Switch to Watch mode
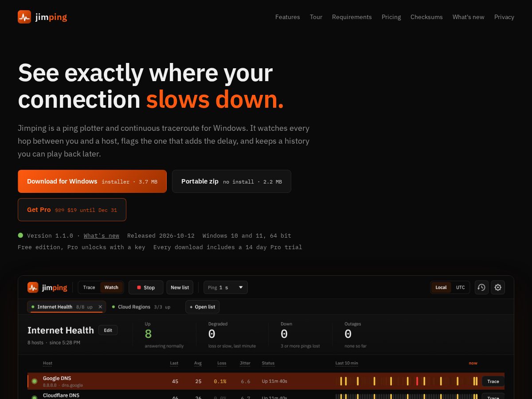The width and height of the screenshot is (532, 399). 111,287
